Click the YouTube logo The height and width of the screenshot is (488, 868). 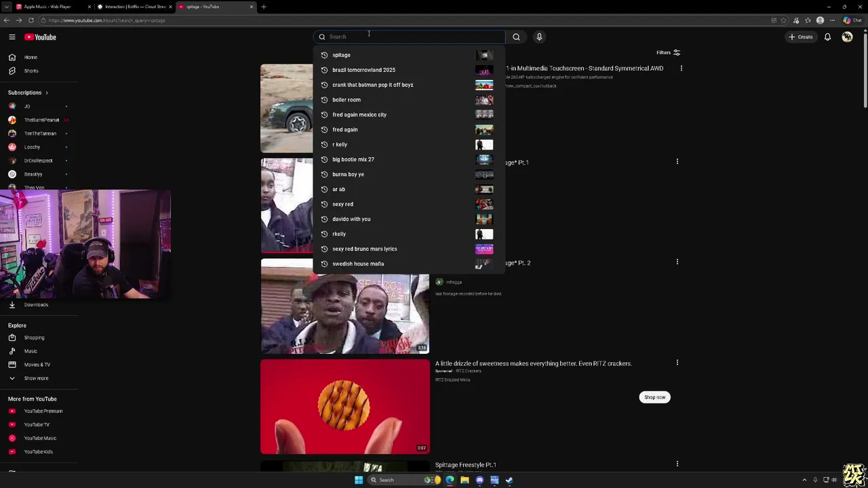(x=40, y=37)
